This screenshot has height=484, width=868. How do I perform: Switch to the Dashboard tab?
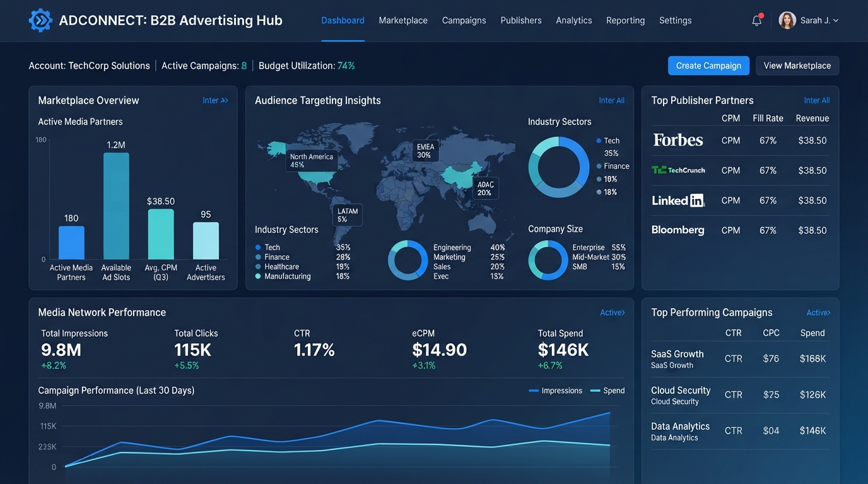(x=343, y=20)
